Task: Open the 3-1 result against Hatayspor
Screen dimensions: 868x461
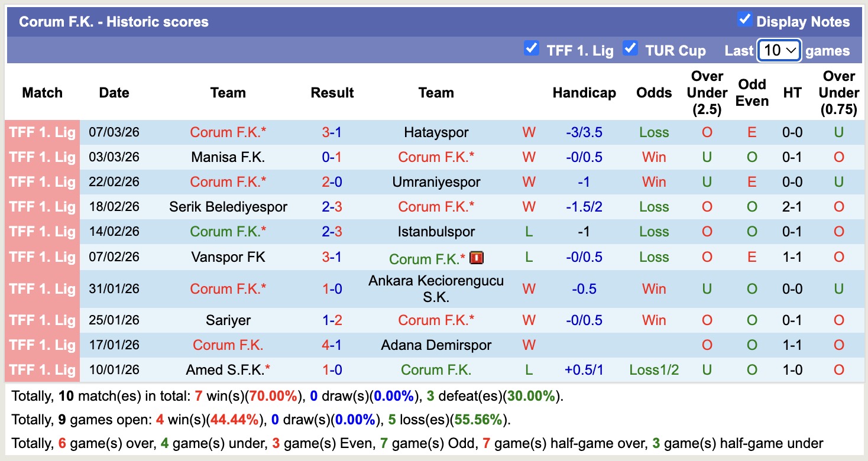Action: coord(332,132)
